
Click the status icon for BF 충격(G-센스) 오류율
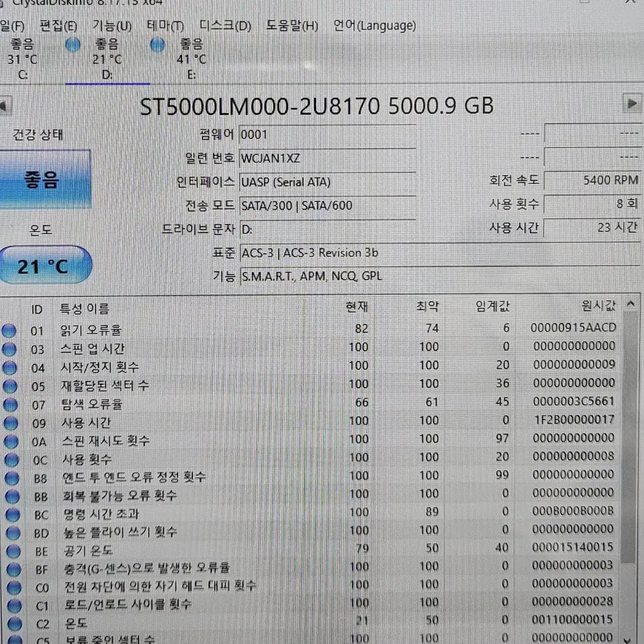click(x=14, y=570)
